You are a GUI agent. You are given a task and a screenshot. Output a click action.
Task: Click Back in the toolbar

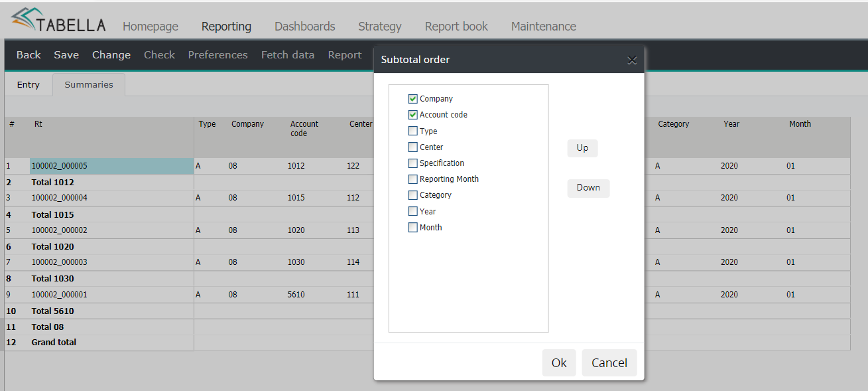click(x=29, y=55)
